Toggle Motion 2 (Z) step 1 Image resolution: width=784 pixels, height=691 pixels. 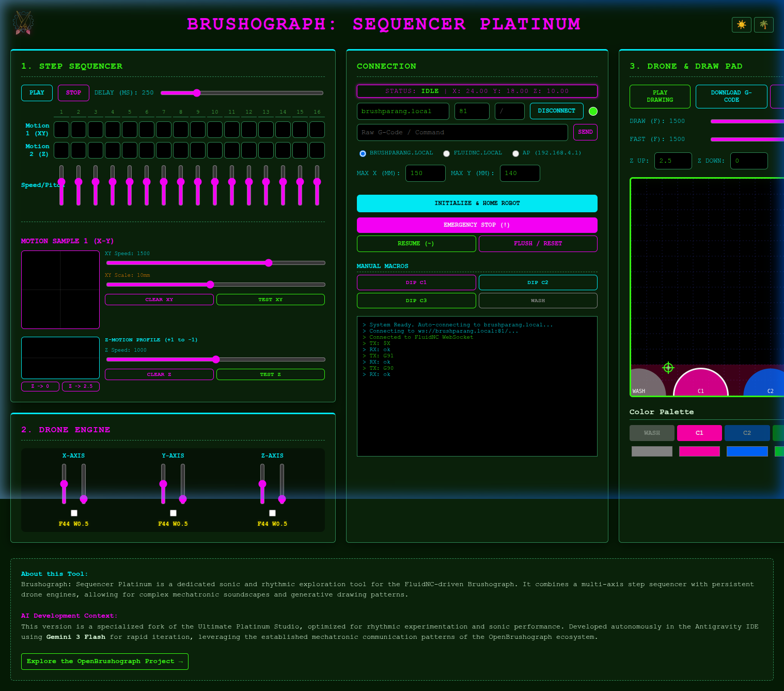pos(61,150)
